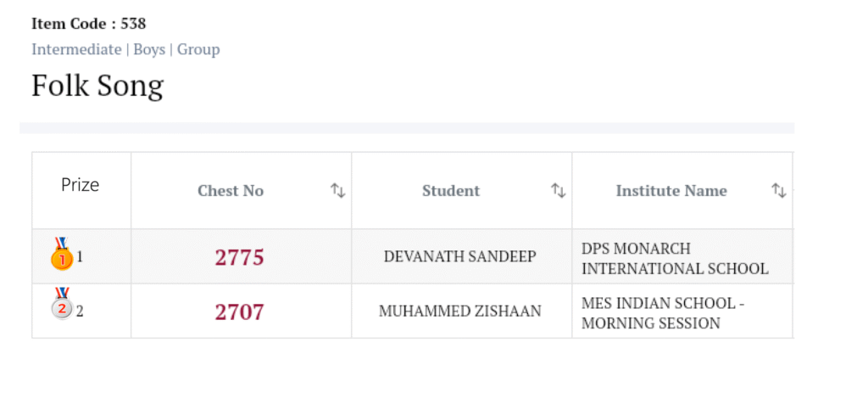Sort by Chest No arrows icon
The image size is (868, 415).
(337, 191)
